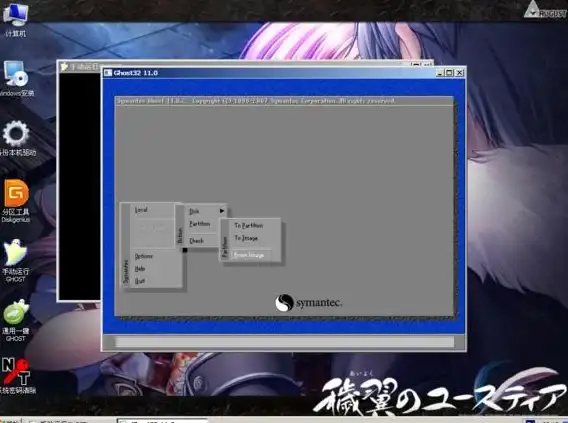Click the Ghost32 11.0 title bar text
568x423 pixels.
tap(136, 73)
